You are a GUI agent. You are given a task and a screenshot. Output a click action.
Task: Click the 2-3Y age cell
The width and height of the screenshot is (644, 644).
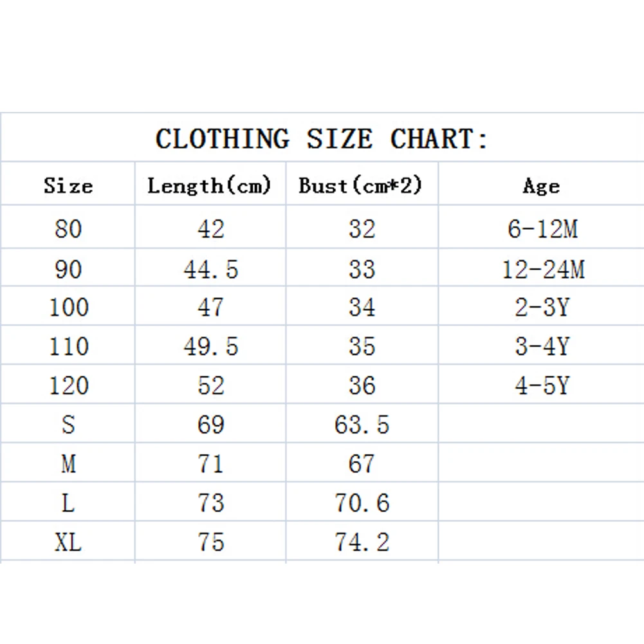click(542, 308)
